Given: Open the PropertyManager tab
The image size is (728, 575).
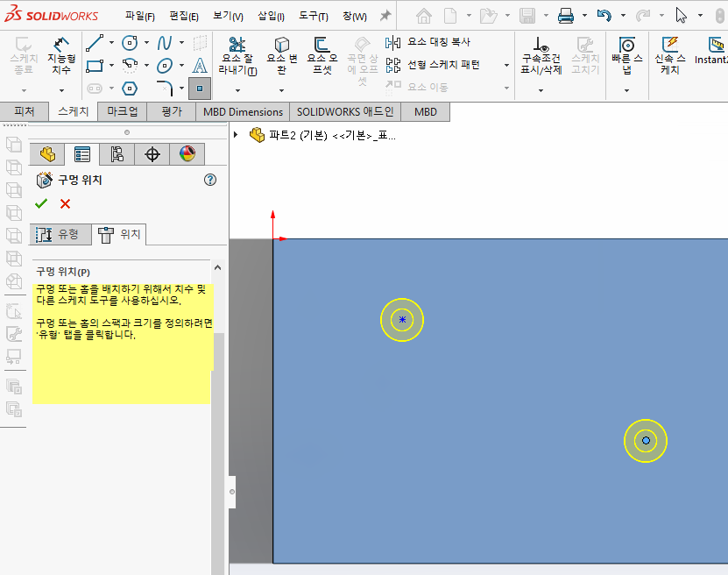Looking at the screenshot, I should [82, 154].
